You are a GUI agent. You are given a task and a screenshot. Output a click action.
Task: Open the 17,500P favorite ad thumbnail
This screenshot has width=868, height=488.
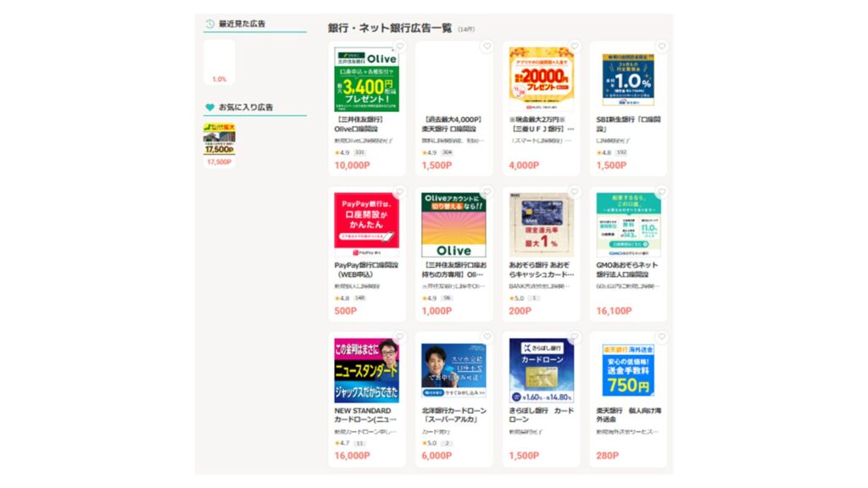pyautogui.click(x=220, y=140)
